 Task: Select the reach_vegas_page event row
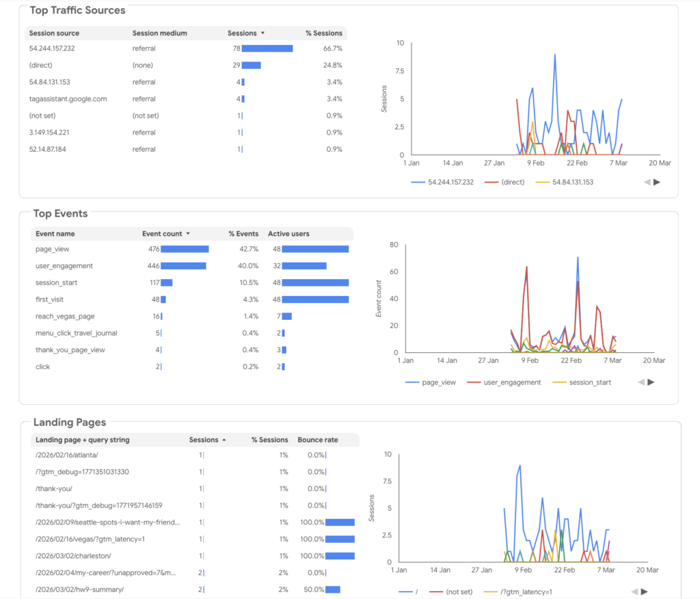coord(65,317)
